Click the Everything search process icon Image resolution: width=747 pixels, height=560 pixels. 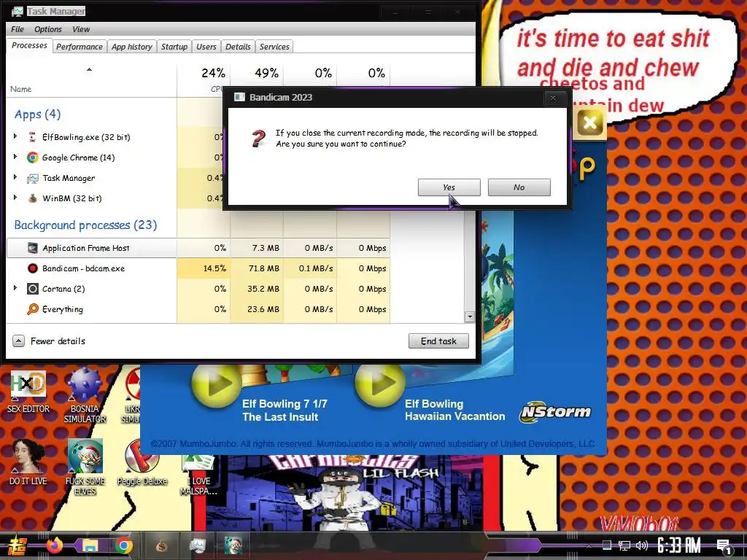pyautogui.click(x=32, y=309)
